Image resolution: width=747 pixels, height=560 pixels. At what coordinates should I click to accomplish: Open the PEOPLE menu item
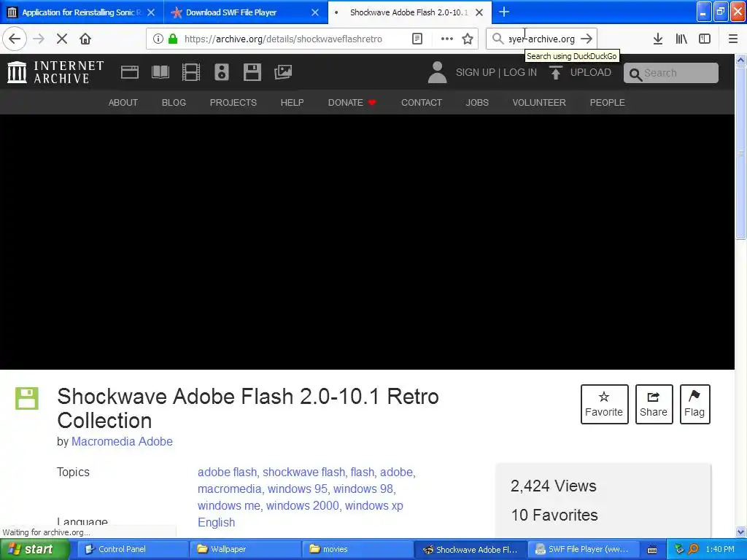pyautogui.click(x=608, y=102)
